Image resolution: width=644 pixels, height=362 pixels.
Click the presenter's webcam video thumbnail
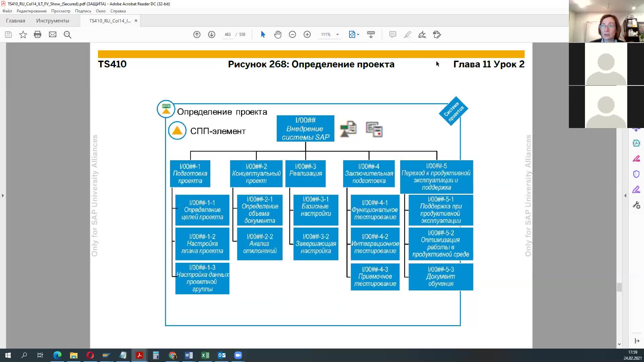point(606,21)
